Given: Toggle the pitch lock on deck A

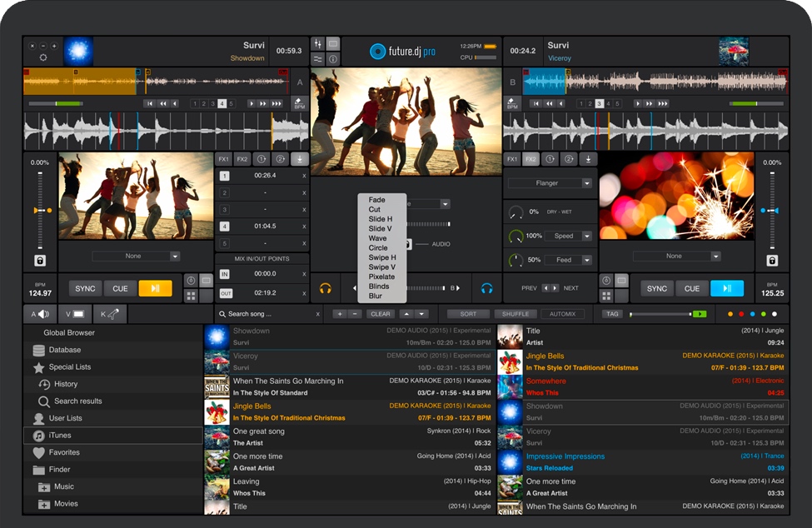Looking at the screenshot, I should [39, 261].
